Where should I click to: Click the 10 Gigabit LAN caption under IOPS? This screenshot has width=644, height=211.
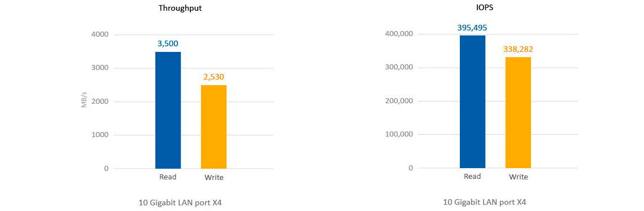click(x=485, y=203)
